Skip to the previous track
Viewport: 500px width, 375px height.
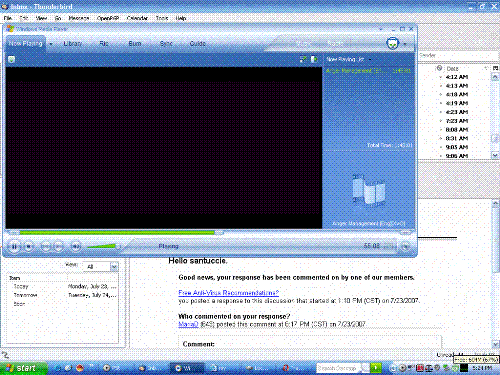(x=45, y=247)
